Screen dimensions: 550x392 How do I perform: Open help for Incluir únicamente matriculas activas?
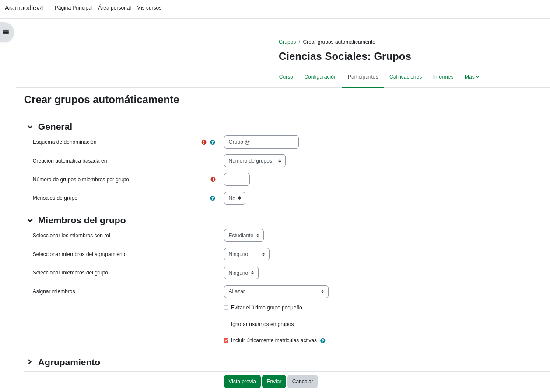pyautogui.click(x=323, y=341)
